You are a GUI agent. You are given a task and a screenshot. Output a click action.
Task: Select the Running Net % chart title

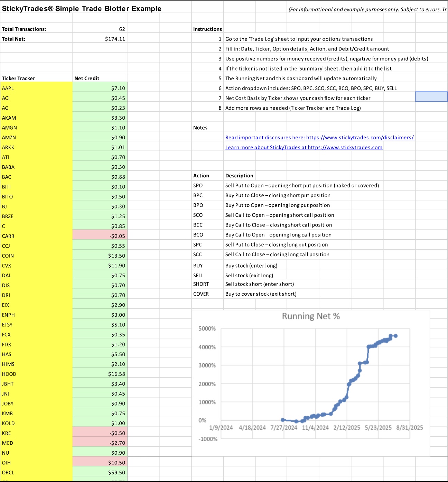point(311,316)
